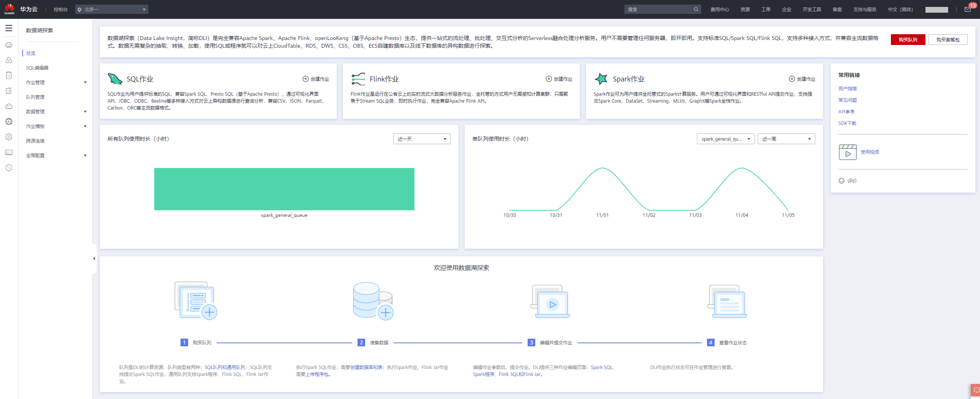980x399 pixels.
Task: Open the 近一天 time range dropdown
Action: pyautogui.click(x=422, y=139)
